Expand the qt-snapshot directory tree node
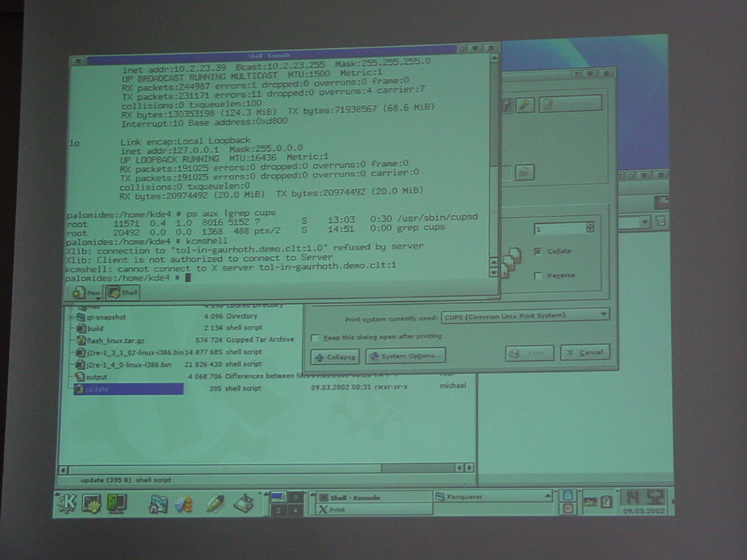 click(71, 317)
